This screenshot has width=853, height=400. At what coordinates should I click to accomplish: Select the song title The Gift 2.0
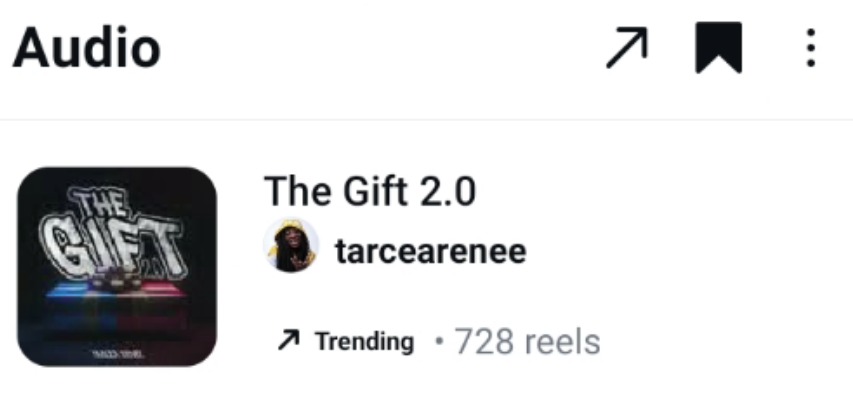point(370,191)
